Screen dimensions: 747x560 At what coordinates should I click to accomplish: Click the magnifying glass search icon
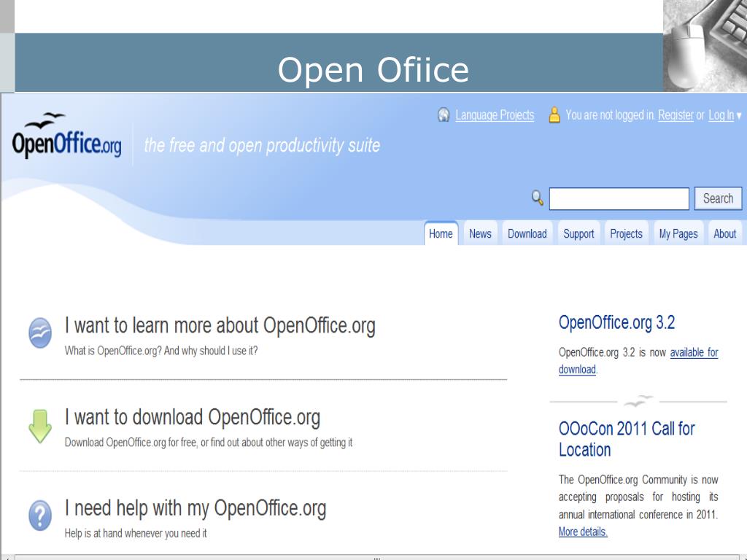[x=538, y=198]
